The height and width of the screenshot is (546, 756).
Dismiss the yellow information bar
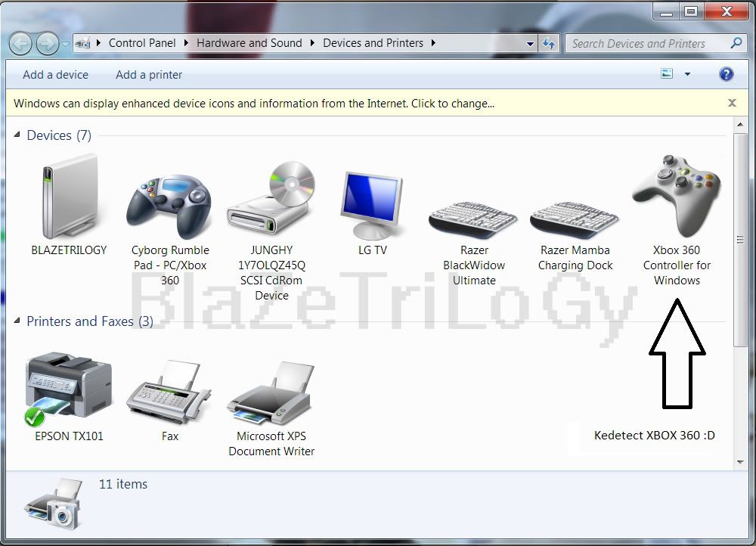pos(732,103)
